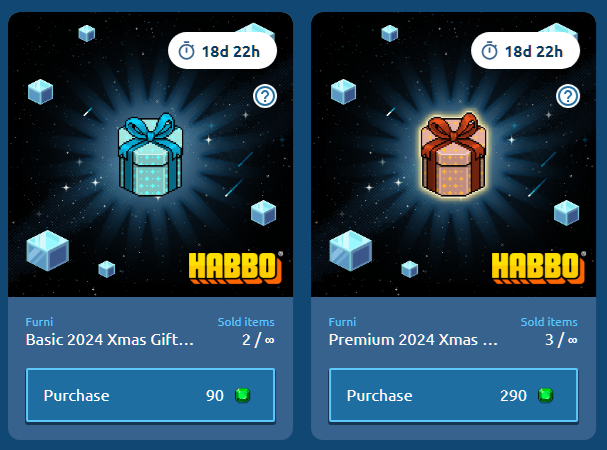This screenshot has height=450, width=607.
Task: Click the help icon on Premium gift card
Action: pos(568,96)
